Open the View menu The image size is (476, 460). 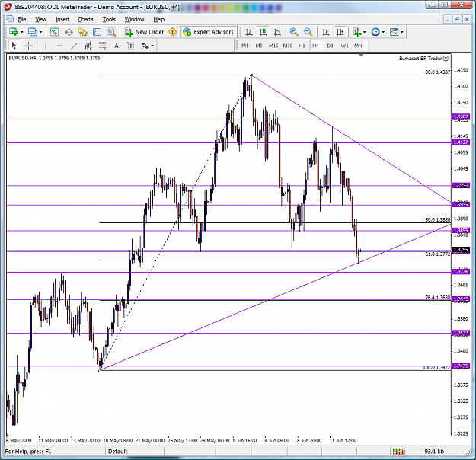(40, 20)
